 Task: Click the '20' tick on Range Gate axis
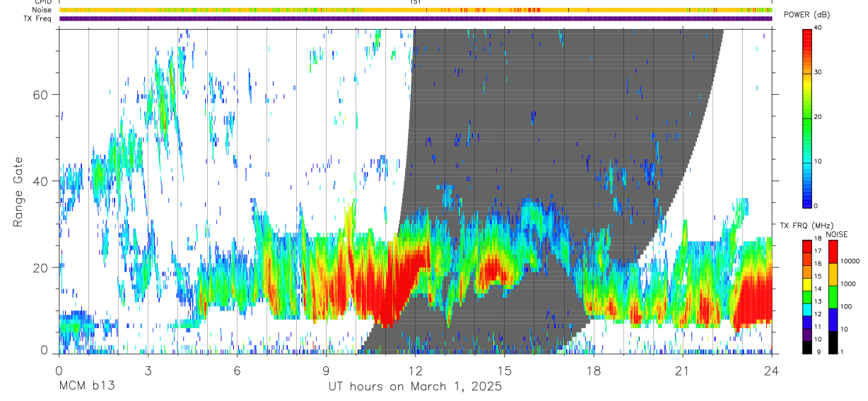tap(41, 267)
